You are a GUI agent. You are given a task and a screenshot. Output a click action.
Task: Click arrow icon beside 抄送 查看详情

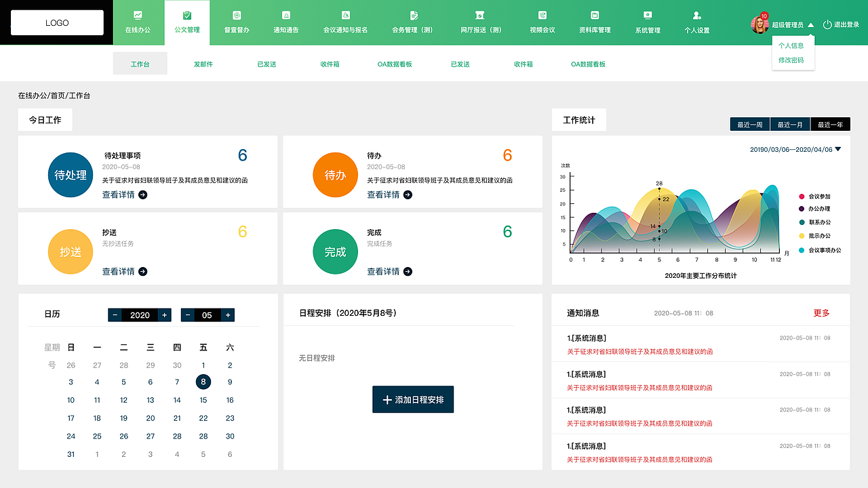(142, 271)
